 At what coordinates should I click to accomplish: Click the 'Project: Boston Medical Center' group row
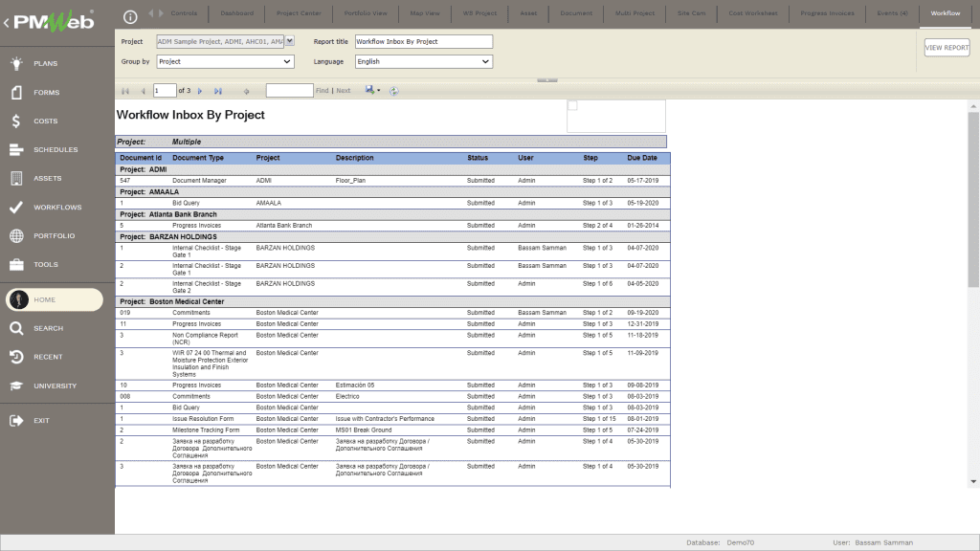tap(392, 301)
